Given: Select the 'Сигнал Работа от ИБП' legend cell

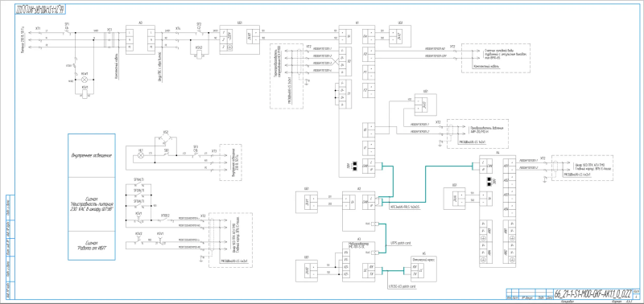Looking at the screenshot, I should point(92,245).
